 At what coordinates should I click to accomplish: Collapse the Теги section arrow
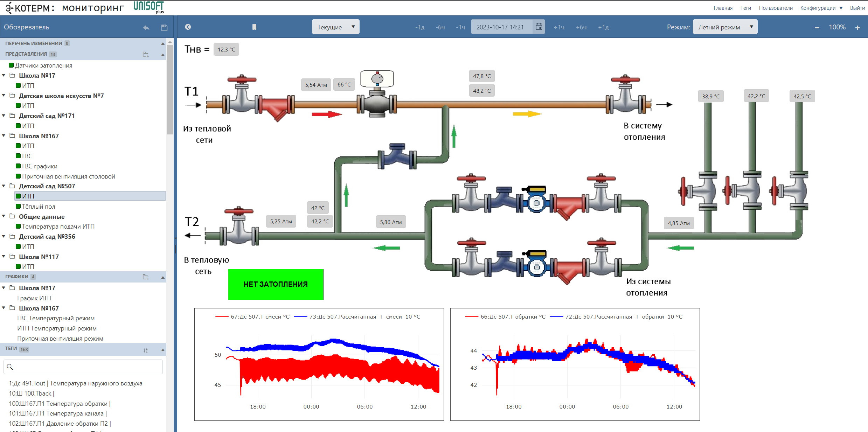pos(163,350)
